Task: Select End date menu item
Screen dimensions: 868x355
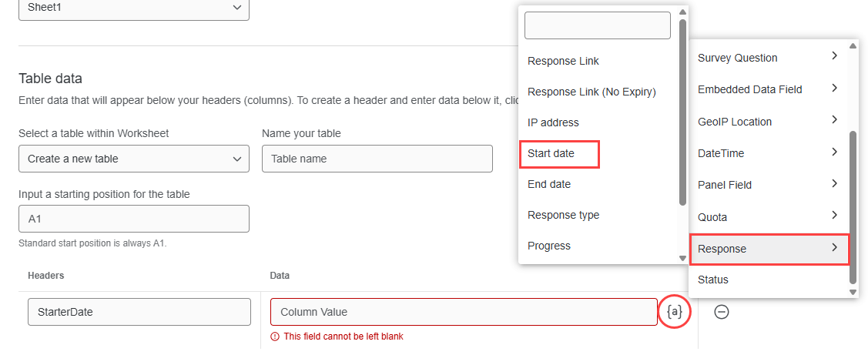Action: pyautogui.click(x=549, y=184)
